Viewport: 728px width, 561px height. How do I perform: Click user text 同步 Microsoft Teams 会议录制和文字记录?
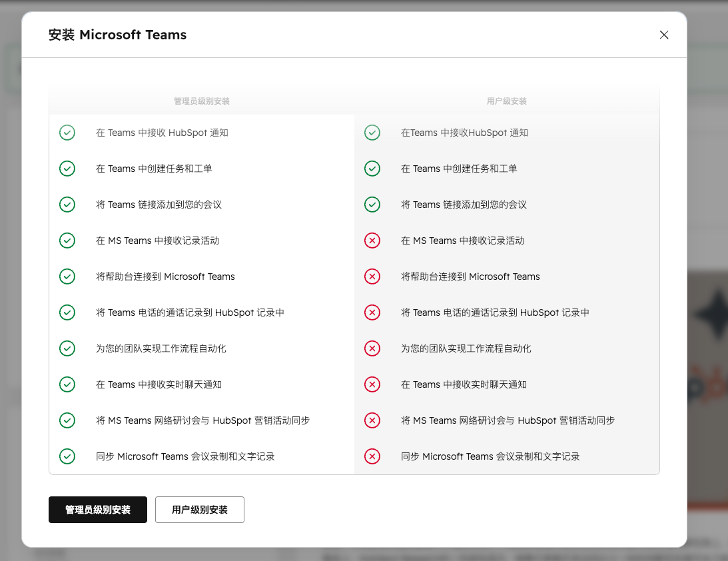click(490, 456)
